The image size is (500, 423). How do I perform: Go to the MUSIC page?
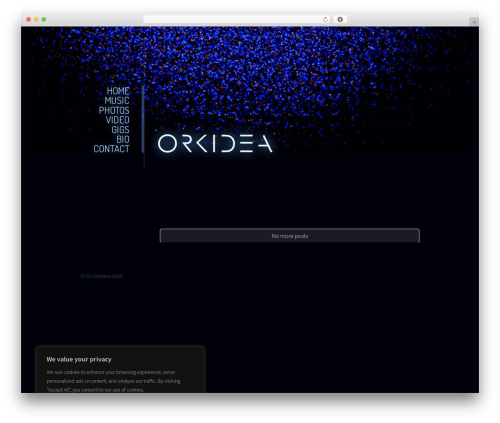click(117, 101)
